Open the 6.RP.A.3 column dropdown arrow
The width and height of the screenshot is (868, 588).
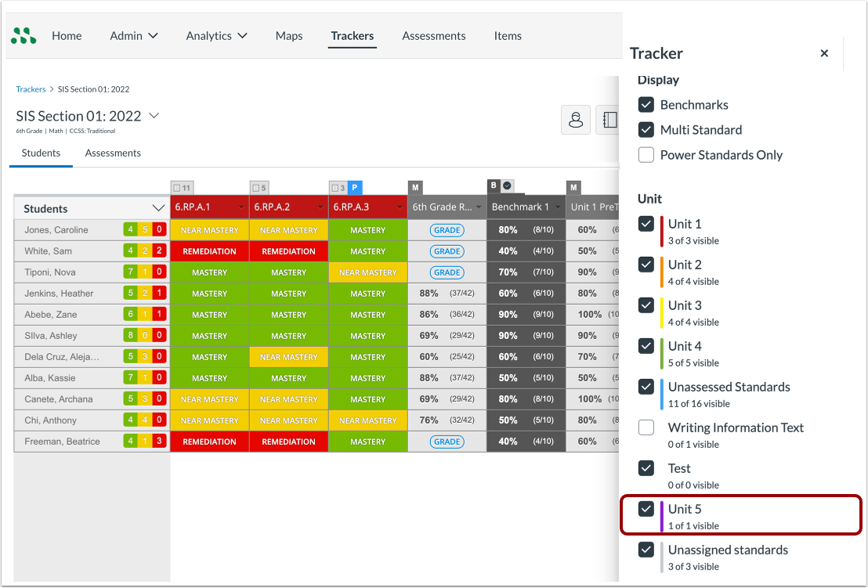pos(400,207)
